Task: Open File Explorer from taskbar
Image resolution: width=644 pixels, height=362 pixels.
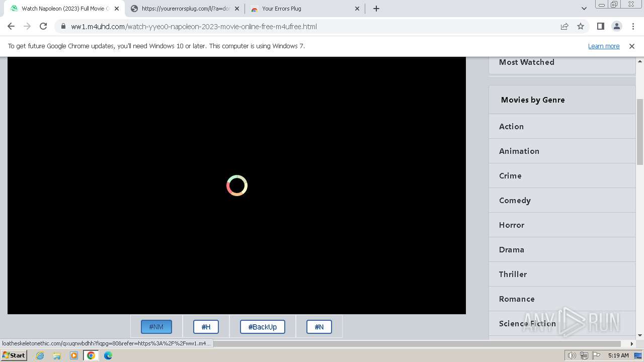Action: [x=57, y=355]
